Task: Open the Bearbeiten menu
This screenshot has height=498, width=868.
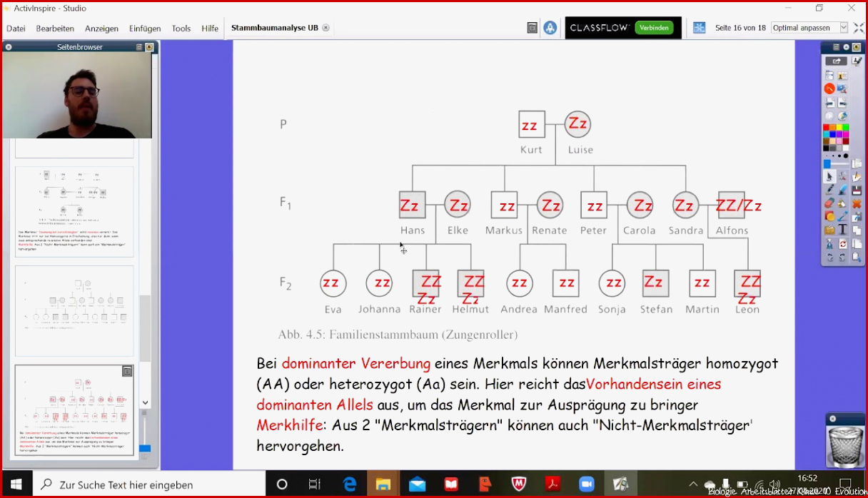Action: tap(55, 29)
